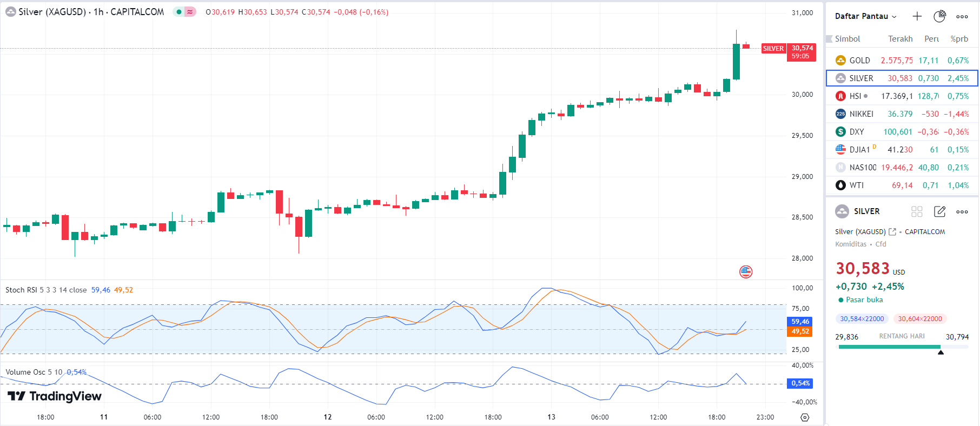Open the watchlist advanced view pie icon
This screenshot has width=980, height=426.
(939, 16)
